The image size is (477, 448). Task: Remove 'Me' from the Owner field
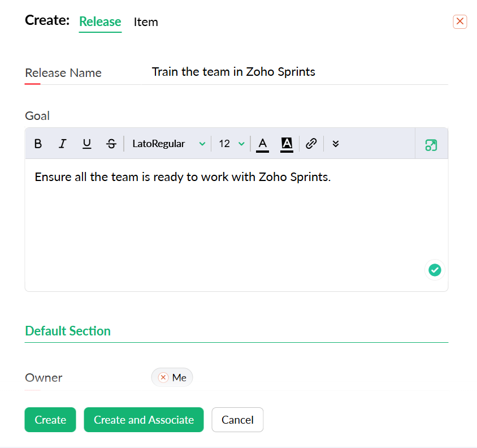pyautogui.click(x=163, y=377)
